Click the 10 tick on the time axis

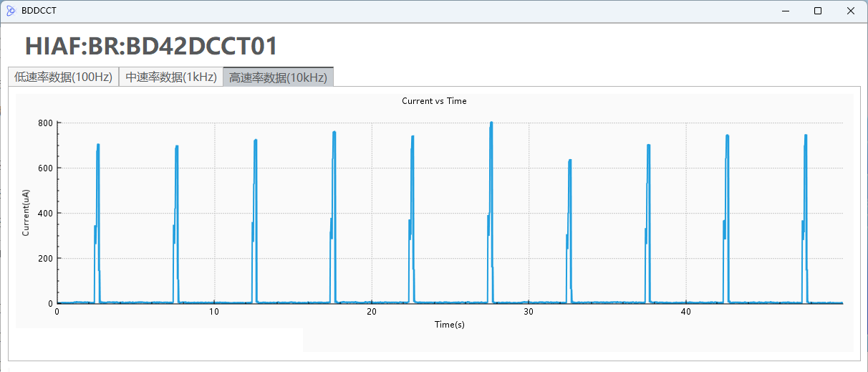click(x=213, y=312)
